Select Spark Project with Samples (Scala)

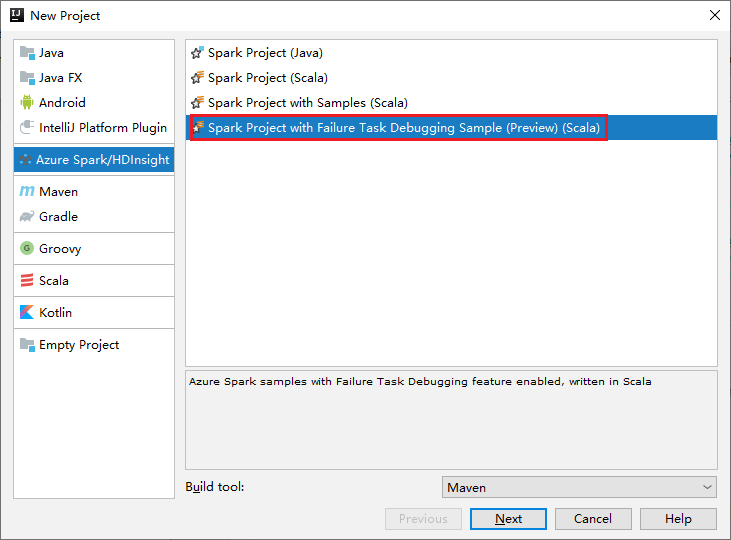tap(451, 102)
